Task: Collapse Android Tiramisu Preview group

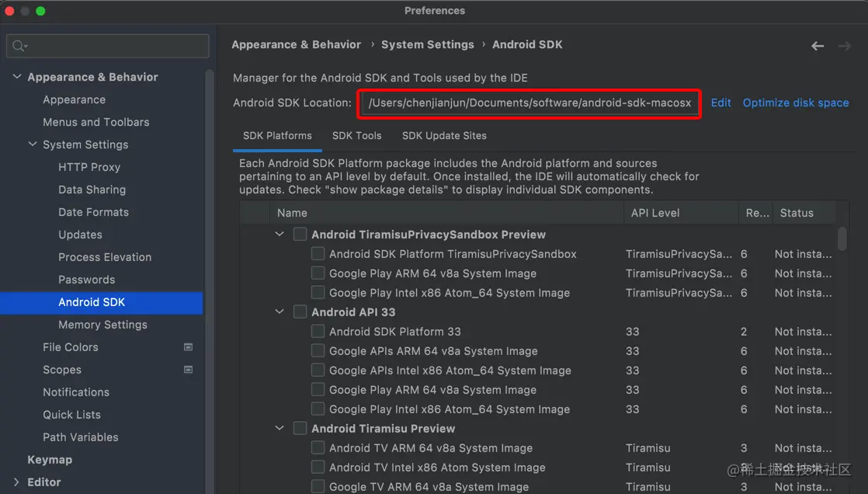Action: [x=279, y=428]
